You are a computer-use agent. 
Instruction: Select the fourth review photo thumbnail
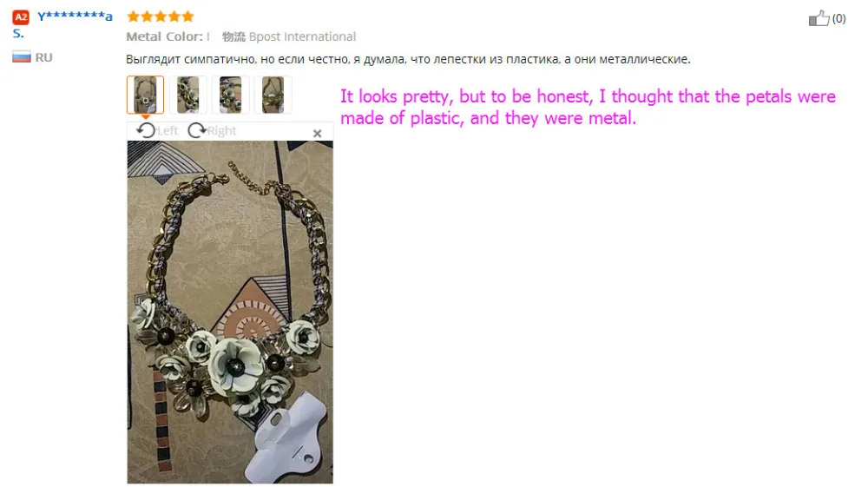273,95
